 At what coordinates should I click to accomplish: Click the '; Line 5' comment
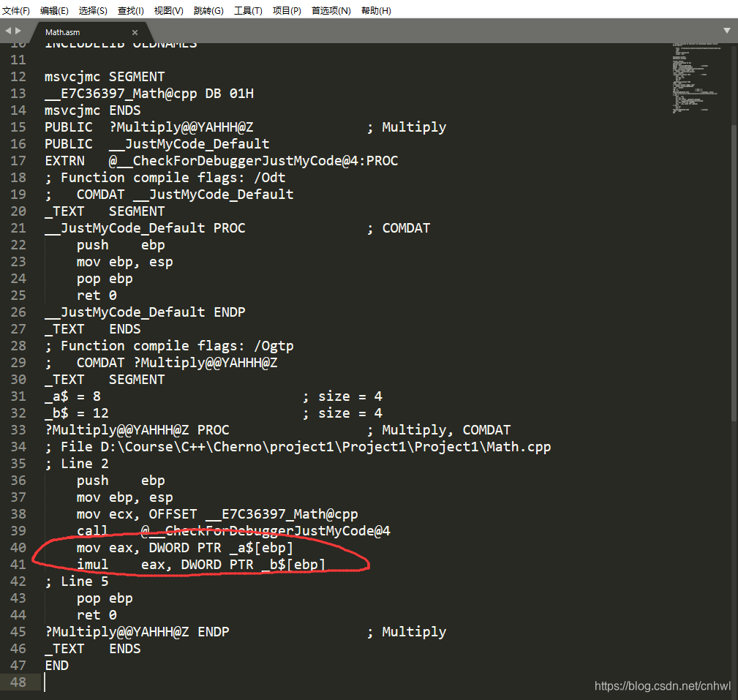tap(77, 582)
